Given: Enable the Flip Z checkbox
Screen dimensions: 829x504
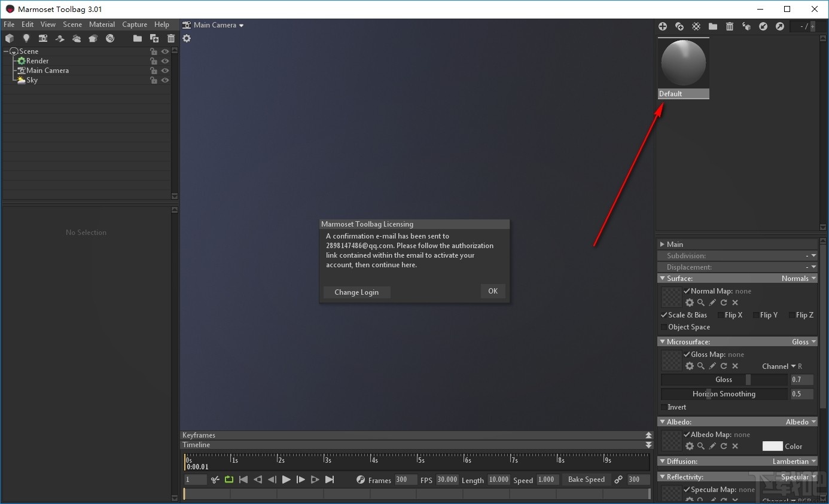Looking at the screenshot, I should (792, 315).
